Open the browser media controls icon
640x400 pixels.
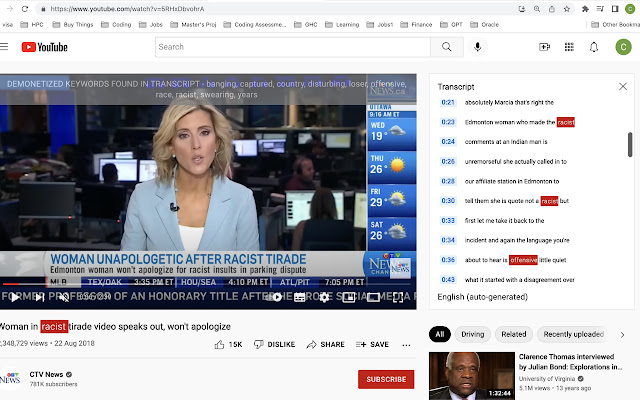coord(600,9)
